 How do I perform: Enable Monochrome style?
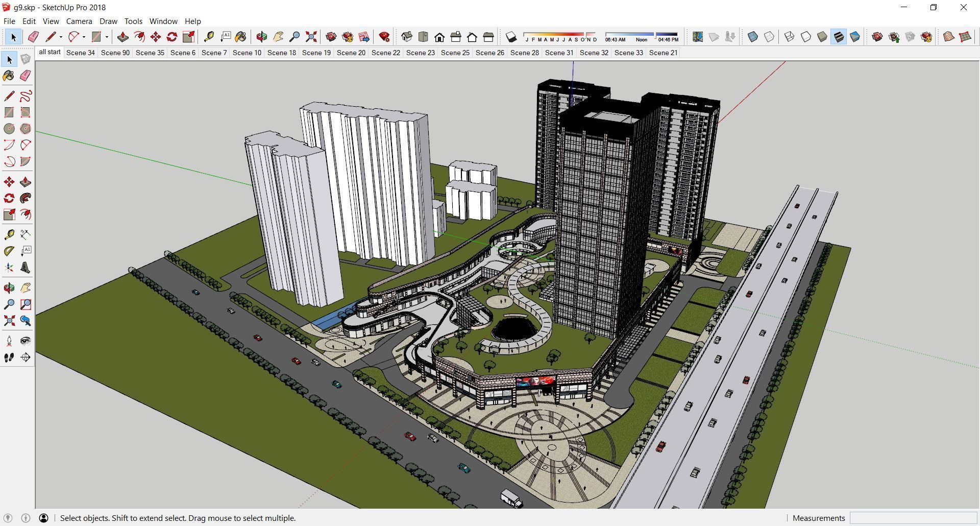point(855,37)
